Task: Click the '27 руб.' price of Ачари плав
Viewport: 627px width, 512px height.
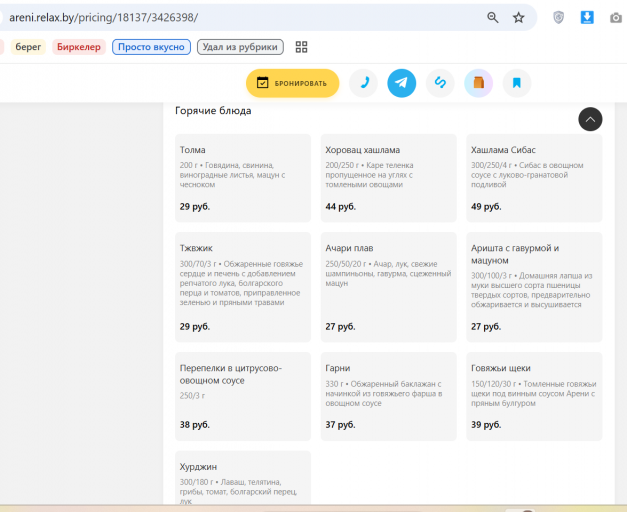Action: click(340, 327)
